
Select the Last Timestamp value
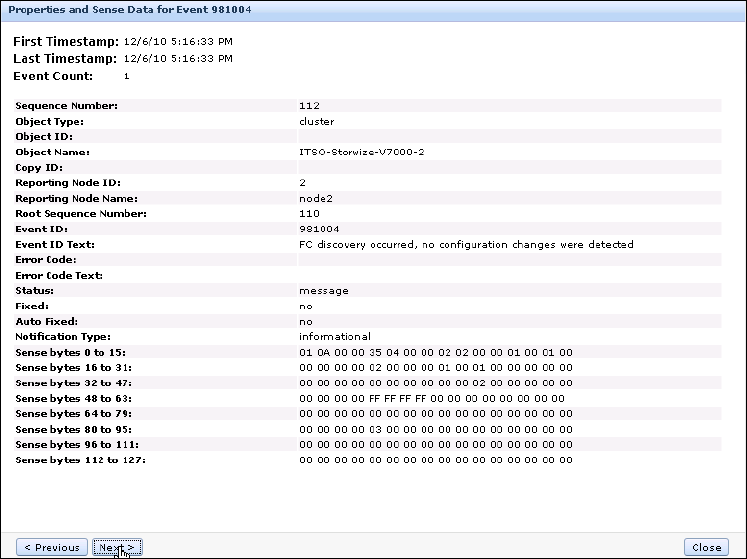pyautogui.click(x=177, y=59)
